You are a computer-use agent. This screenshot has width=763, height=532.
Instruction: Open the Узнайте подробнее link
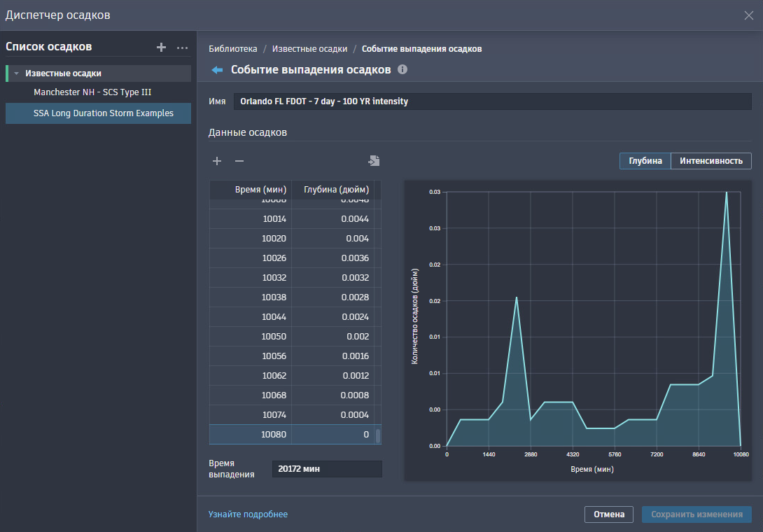248,514
